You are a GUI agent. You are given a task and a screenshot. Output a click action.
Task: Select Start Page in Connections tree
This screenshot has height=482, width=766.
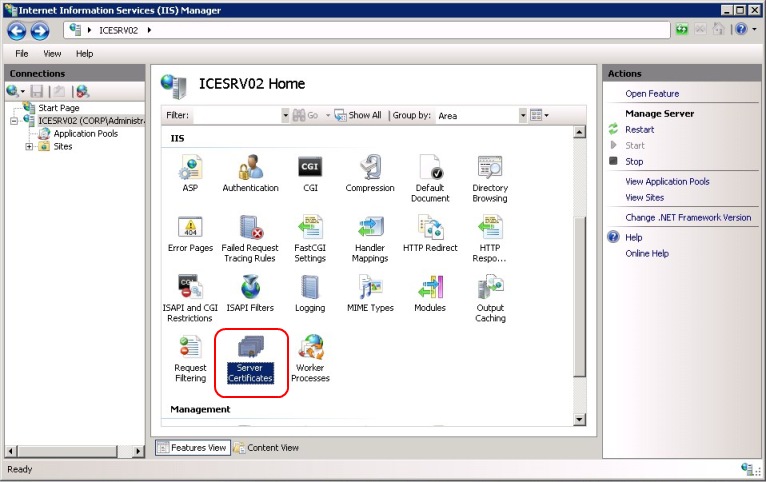point(59,108)
